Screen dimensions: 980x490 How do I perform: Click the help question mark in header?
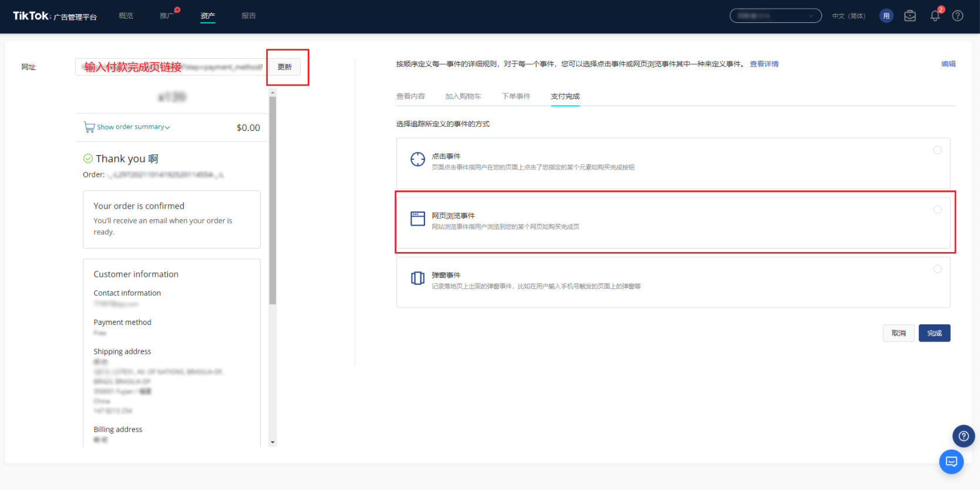coord(957,16)
